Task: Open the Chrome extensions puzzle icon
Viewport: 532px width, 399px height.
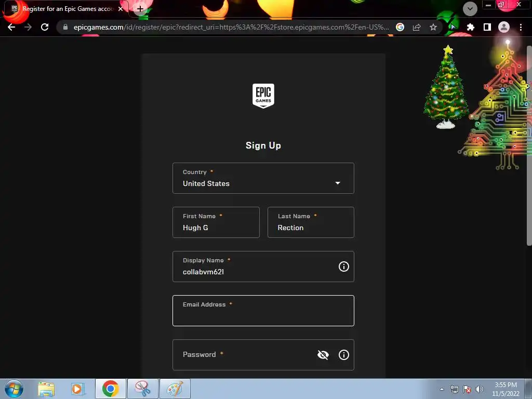Action: pos(471,27)
